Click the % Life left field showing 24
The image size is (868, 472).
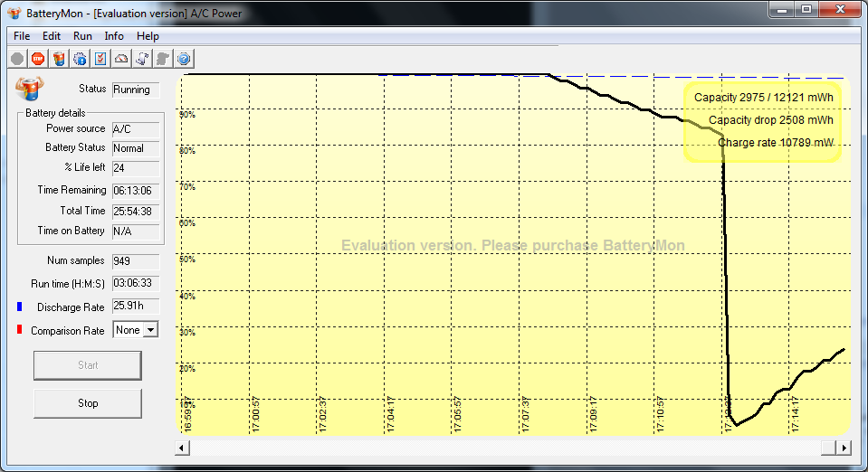coord(136,168)
